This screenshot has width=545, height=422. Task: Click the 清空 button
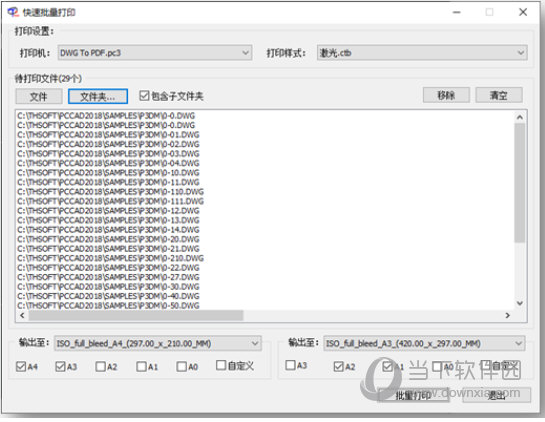click(x=499, y=95)
